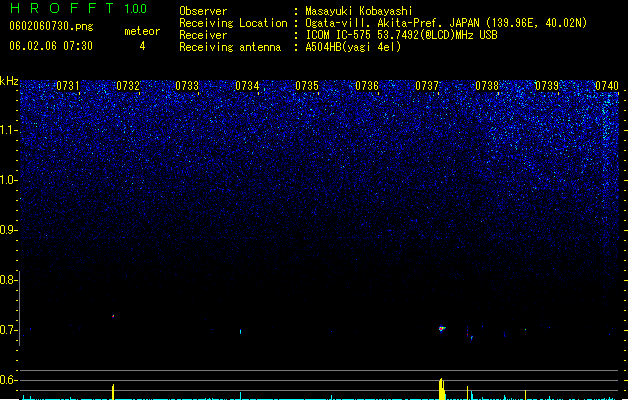
Task: Click the tall yellow signal peak at bottom
Action: pyautogui.click(x=442, y=389)
